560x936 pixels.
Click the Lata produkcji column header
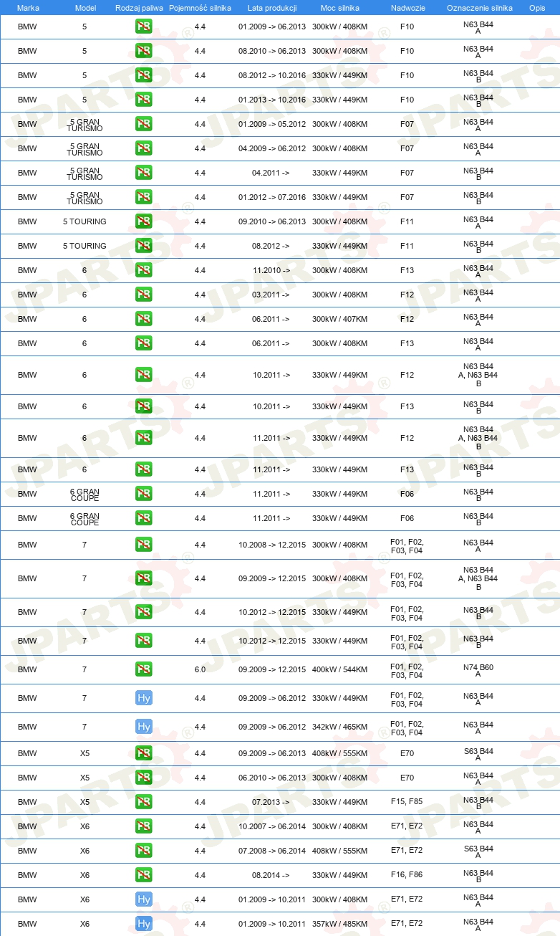(x=271, y=8)
